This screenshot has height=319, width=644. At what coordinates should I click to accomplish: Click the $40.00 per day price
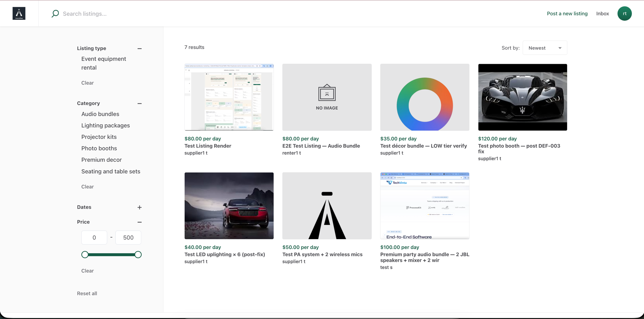point(203,247)
